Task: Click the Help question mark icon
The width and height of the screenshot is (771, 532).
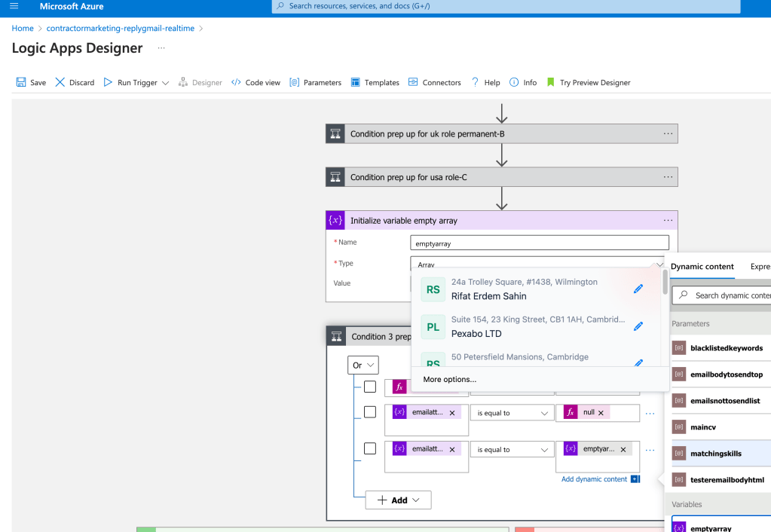Action: pos(475,82)
